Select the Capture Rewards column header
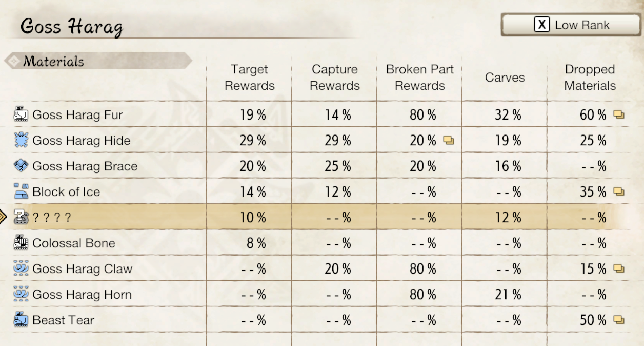Screen dimensions: 644x346 tap(334, 78)
